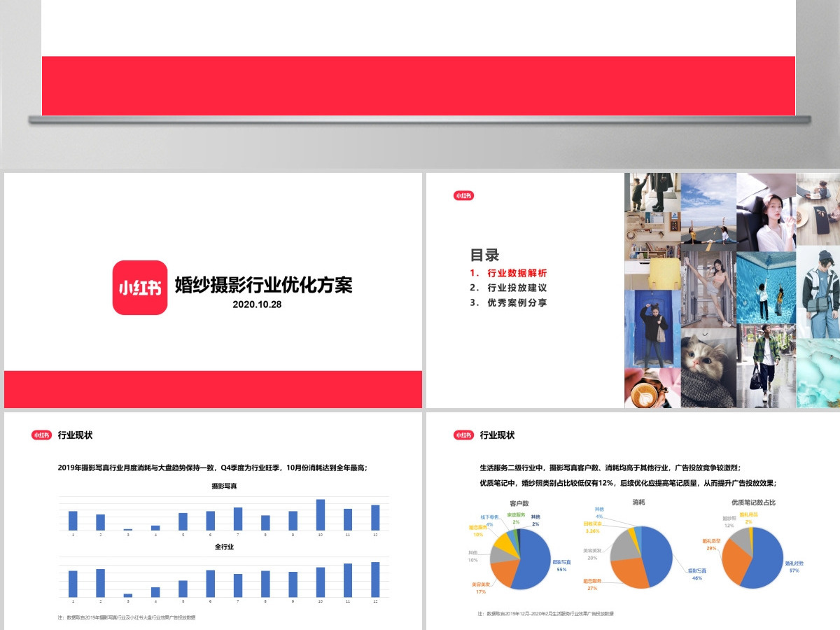Click small 小红书 logo on the 目录 slide

point(463,196)
